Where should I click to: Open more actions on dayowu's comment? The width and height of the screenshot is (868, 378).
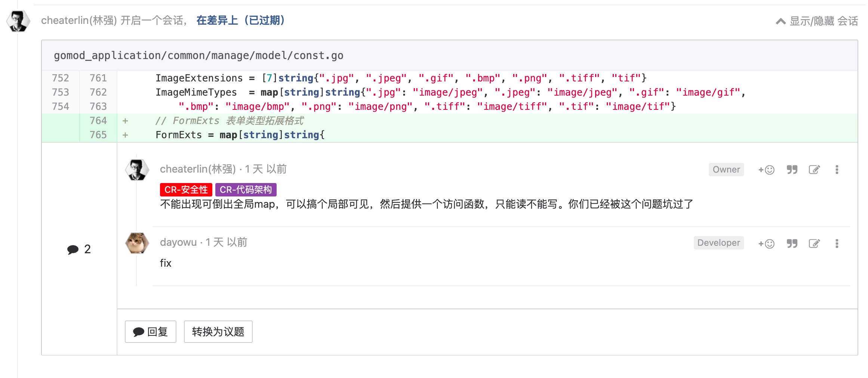point(837,244)
